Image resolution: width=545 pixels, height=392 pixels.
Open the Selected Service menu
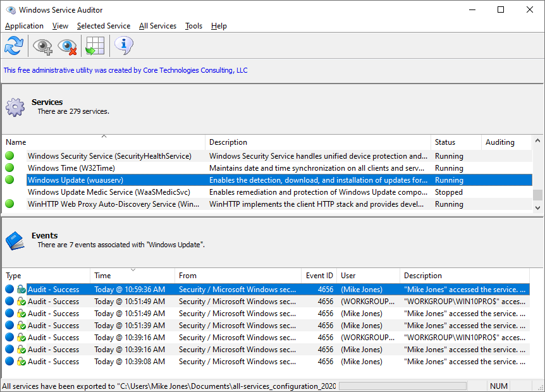[x=104, y=26]
